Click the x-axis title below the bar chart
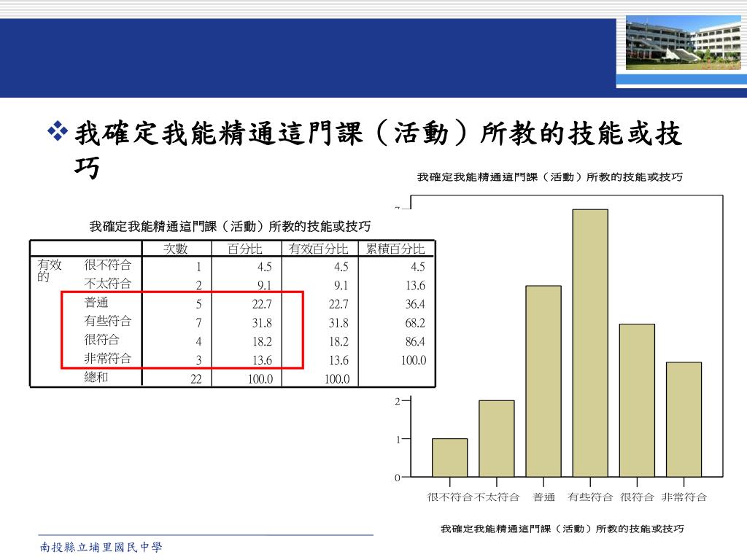The height and width of the screenshot is (560, 747). click(562, 529)
